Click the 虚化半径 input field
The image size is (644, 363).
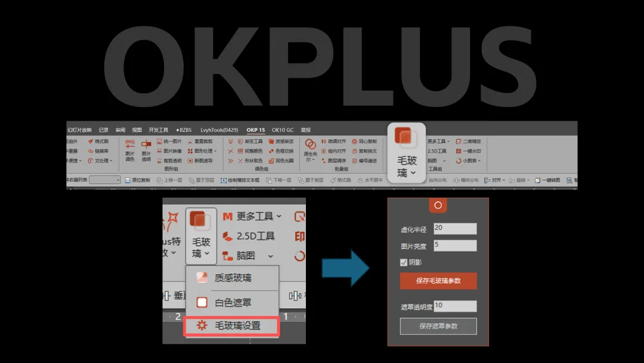point(455,229)
